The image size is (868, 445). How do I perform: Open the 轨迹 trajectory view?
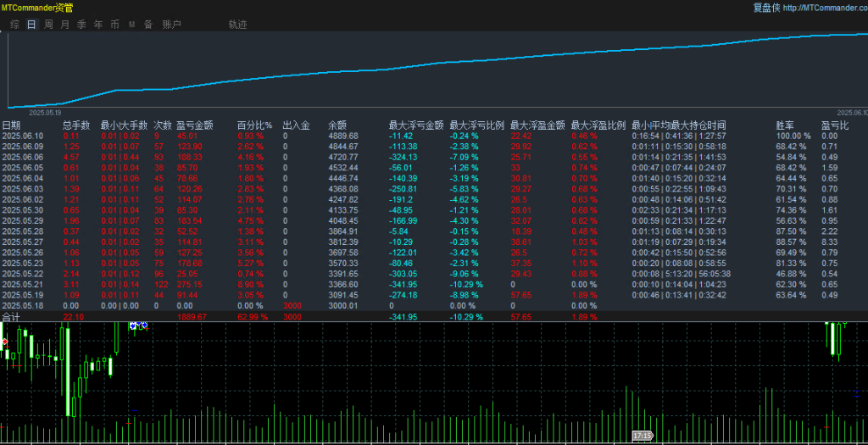tap(237, 25)
